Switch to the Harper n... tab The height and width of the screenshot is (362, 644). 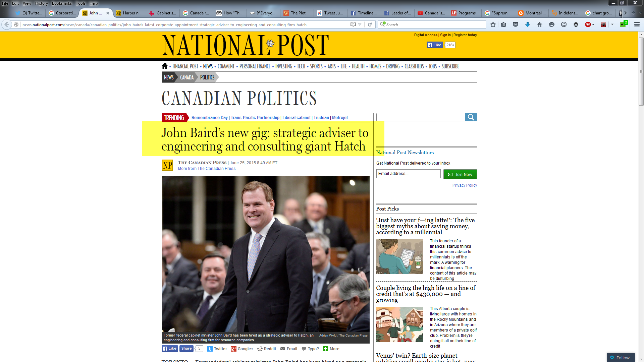pyautogui.click(x=129, y=13)
